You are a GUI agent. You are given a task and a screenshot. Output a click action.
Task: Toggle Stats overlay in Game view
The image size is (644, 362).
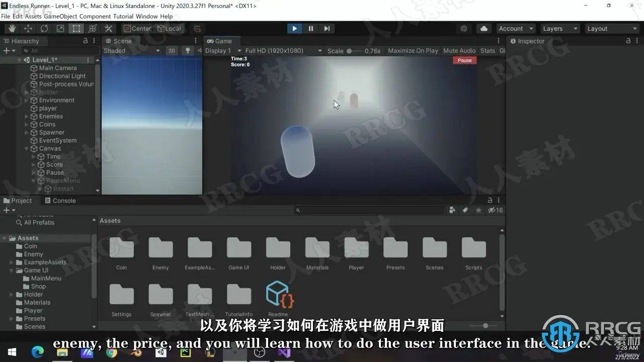click(488, 51)
